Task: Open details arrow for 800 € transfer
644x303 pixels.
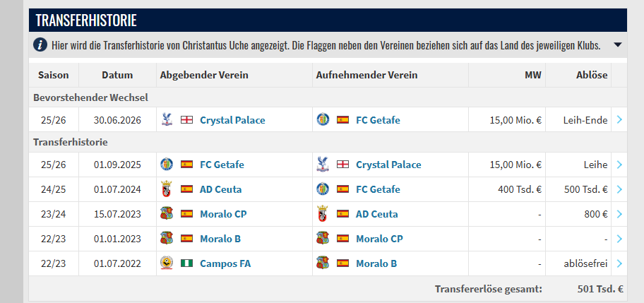Action: [x=619, y=214]
